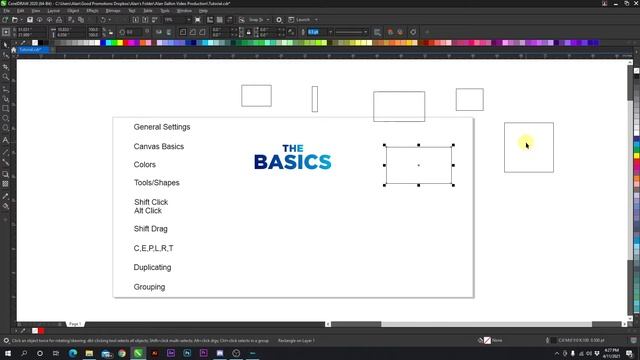Image resolution: width=640 pixels, height=360 pixels.
Task: Open Options with the gear icon
Action: tap(279, 20)
